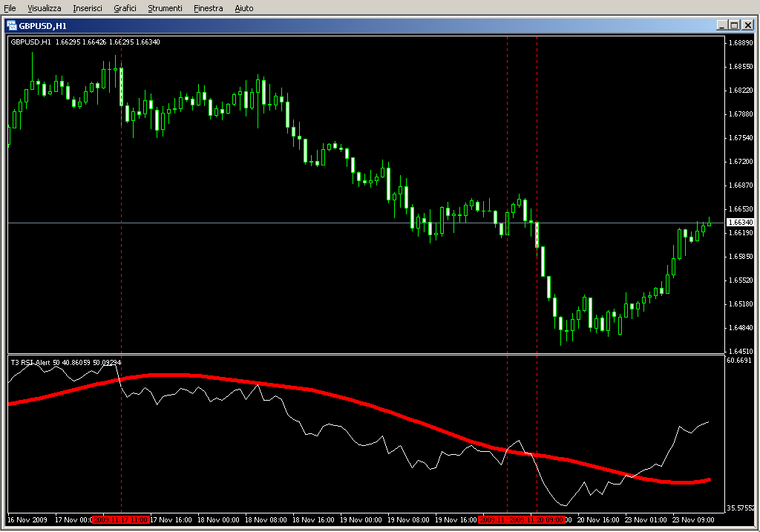This screenshot has width=760, height=532.
Task: Open the Finestra menu
Action: (x=208, y=8)
